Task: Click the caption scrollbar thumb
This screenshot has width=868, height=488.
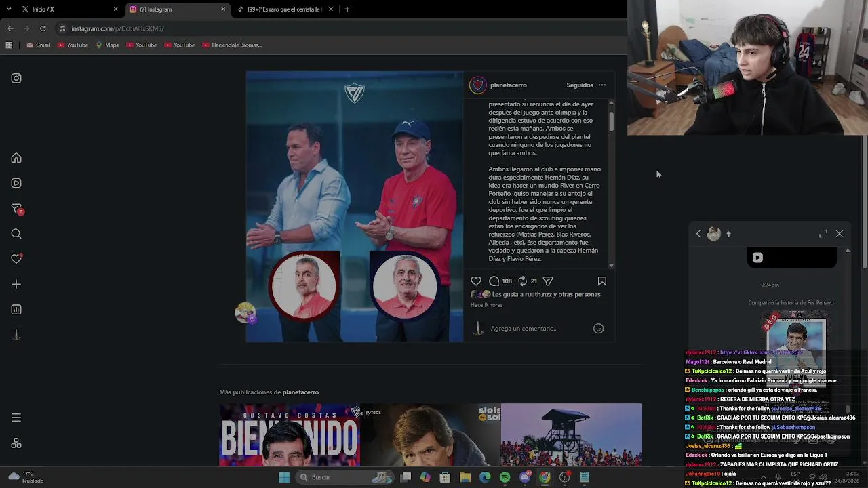Action: (x=611, y=121)
